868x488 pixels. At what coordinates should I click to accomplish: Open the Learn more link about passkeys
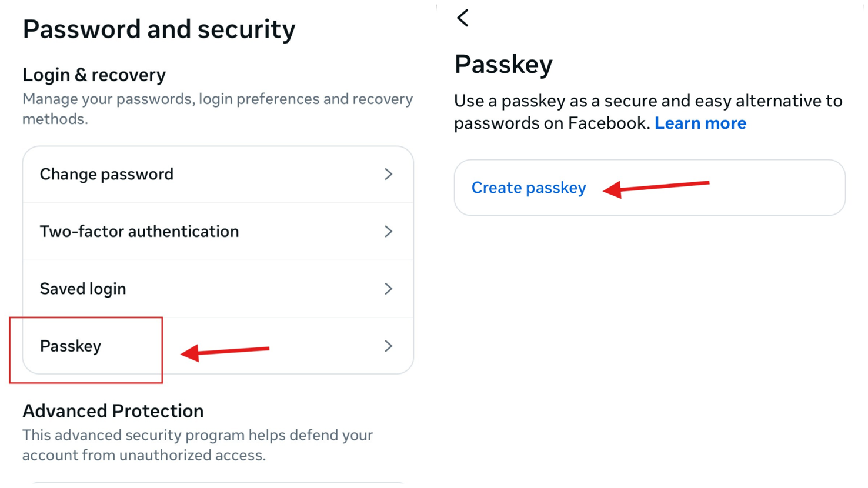700,123
